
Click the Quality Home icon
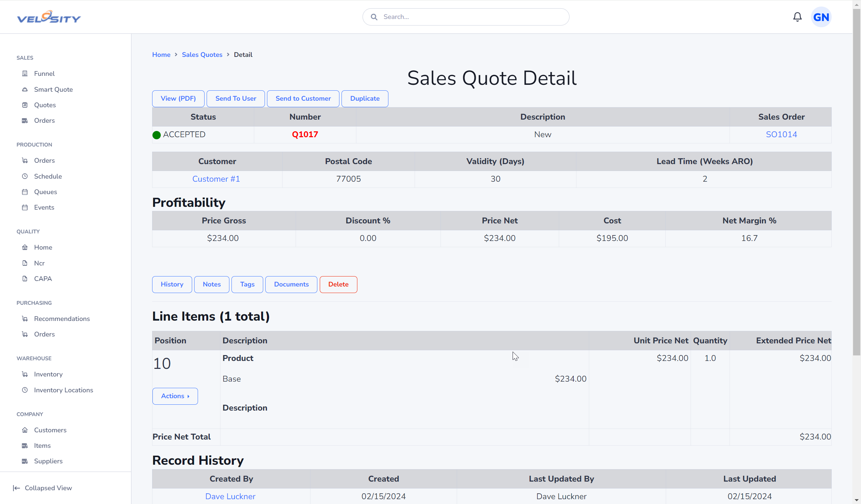point(25,247)
